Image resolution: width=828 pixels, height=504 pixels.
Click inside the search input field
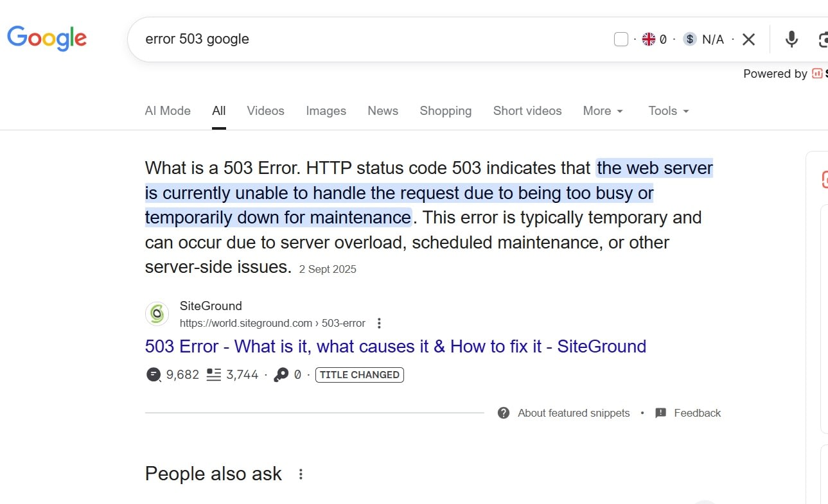click(321, 39)
